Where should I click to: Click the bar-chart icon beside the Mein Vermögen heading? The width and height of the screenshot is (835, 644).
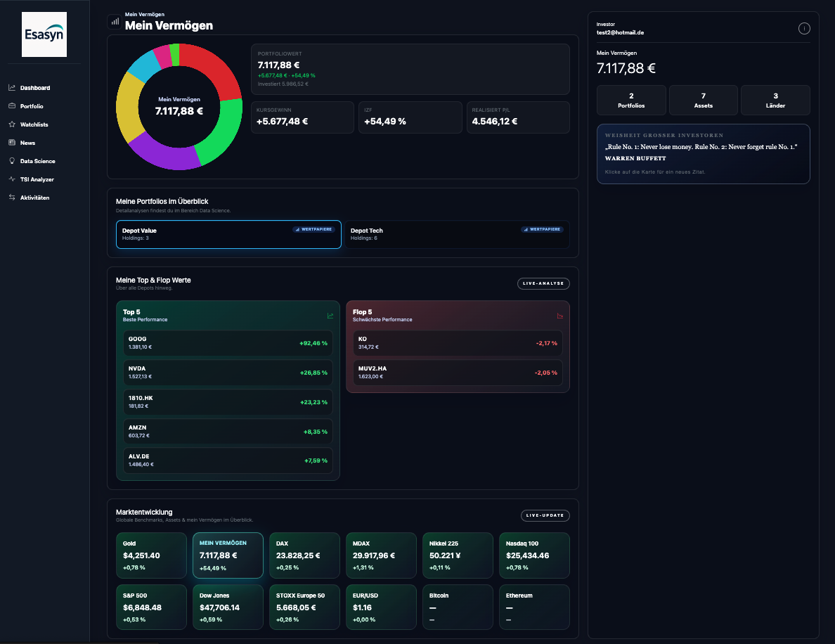click(x=113, y=21)
